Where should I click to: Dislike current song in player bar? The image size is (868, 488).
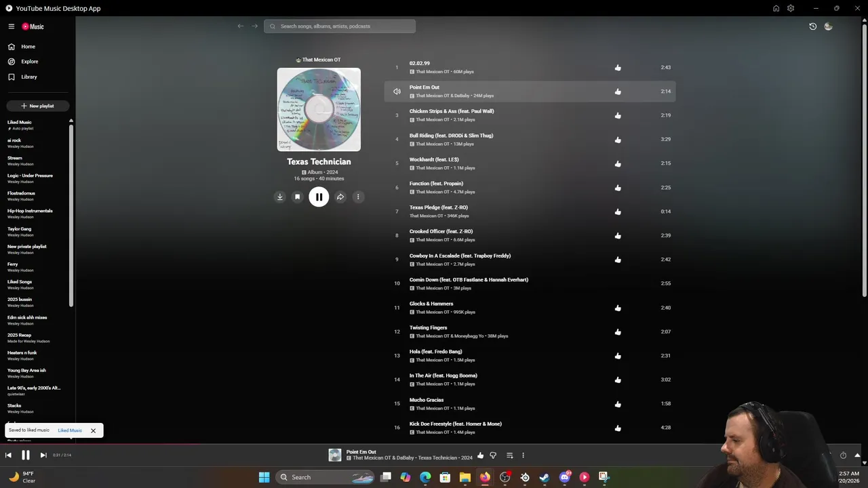[x=493, y=455]
